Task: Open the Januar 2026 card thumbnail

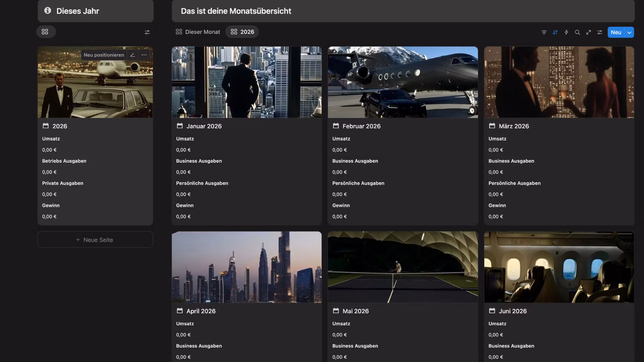Action: pyautogui.click(x=247, y=82)
